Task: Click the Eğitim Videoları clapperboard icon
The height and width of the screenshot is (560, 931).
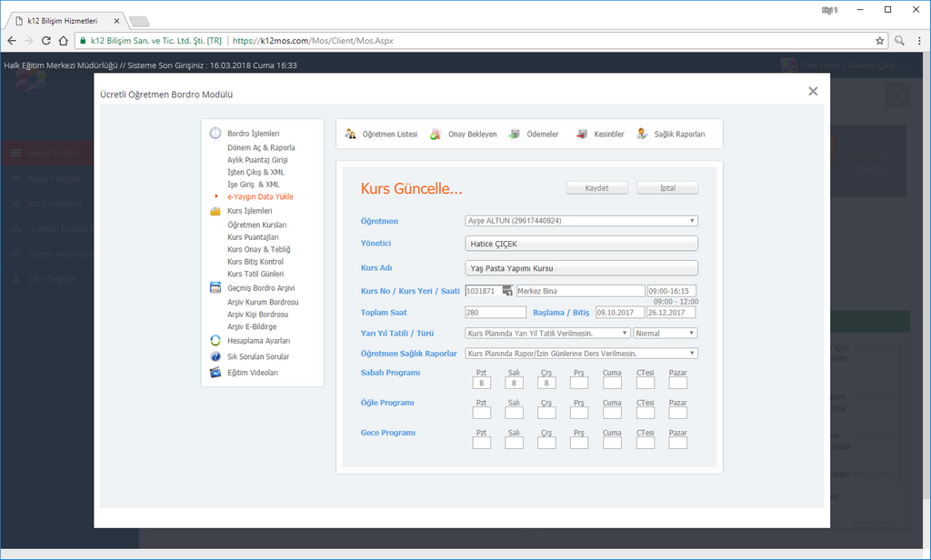Action: click(215, 373)
